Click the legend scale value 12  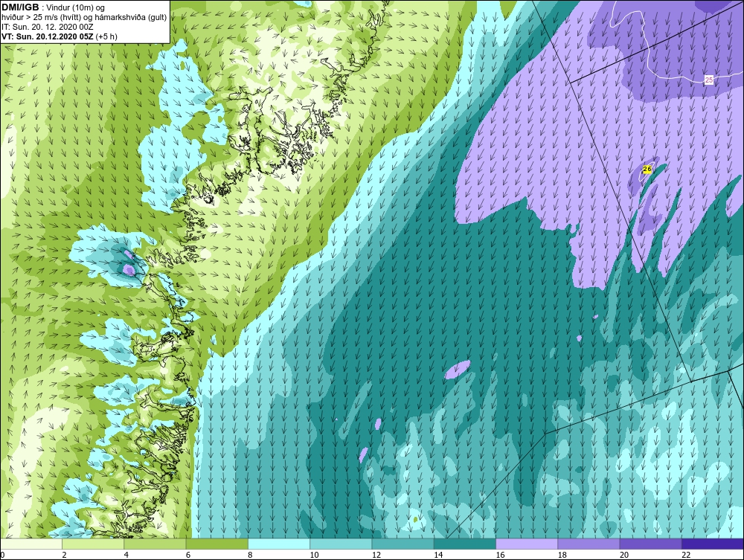(376, 555)
